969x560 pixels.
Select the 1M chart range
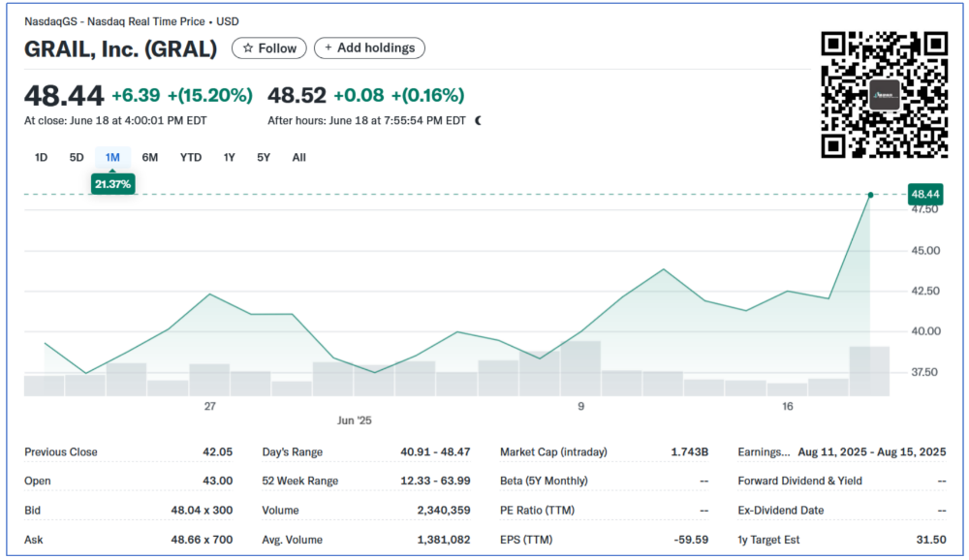pos(112,158)
